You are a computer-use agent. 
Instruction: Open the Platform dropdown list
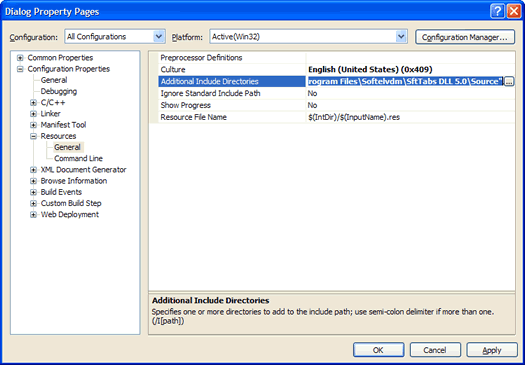click(x=401, y=36)
